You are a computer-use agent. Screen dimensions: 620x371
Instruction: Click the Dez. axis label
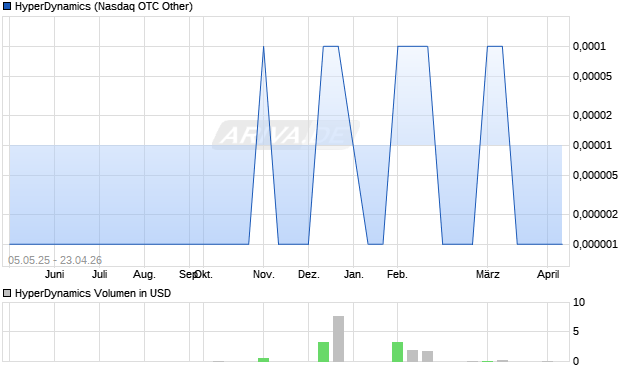[309, 274]
